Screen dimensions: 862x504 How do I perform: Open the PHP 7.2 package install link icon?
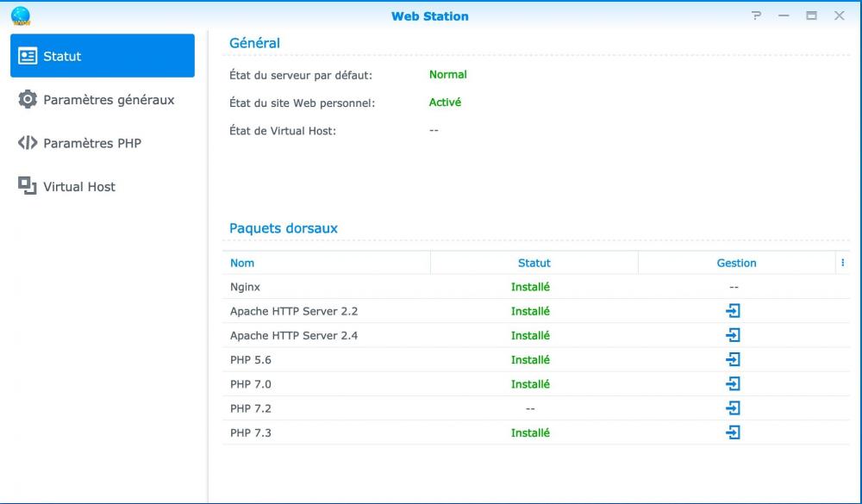click(x=733, y=408)
